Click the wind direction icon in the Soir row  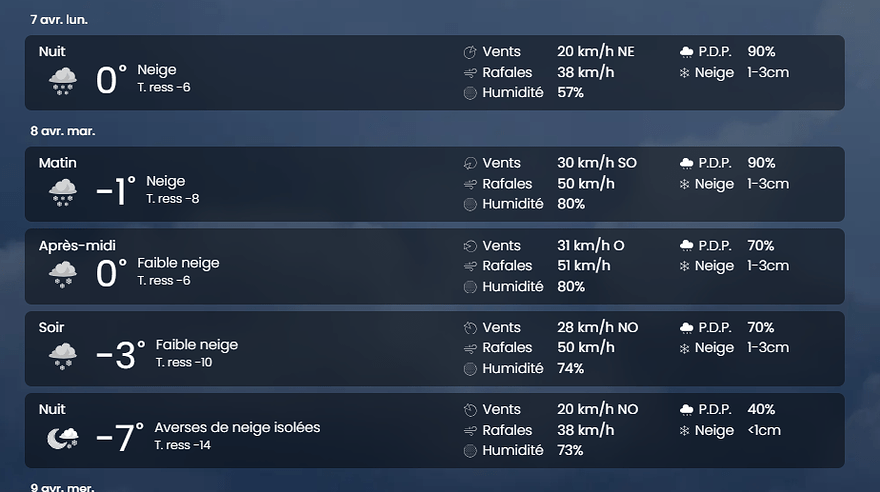click(470, 327)
